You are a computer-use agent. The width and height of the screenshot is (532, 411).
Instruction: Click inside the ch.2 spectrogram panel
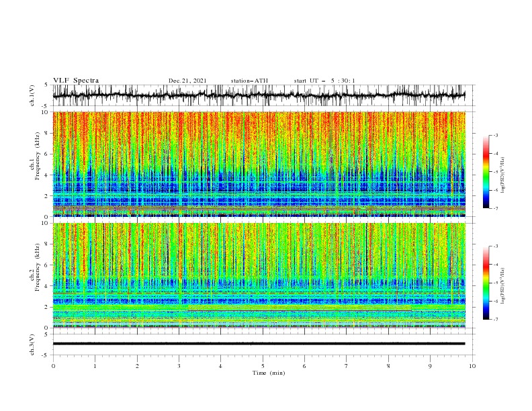click(x=259, y=275)
